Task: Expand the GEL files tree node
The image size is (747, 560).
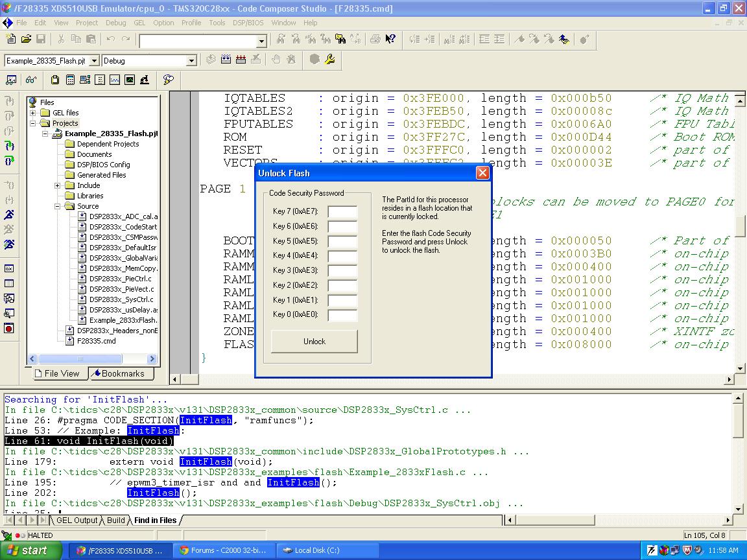Action: tap(33, 113)
